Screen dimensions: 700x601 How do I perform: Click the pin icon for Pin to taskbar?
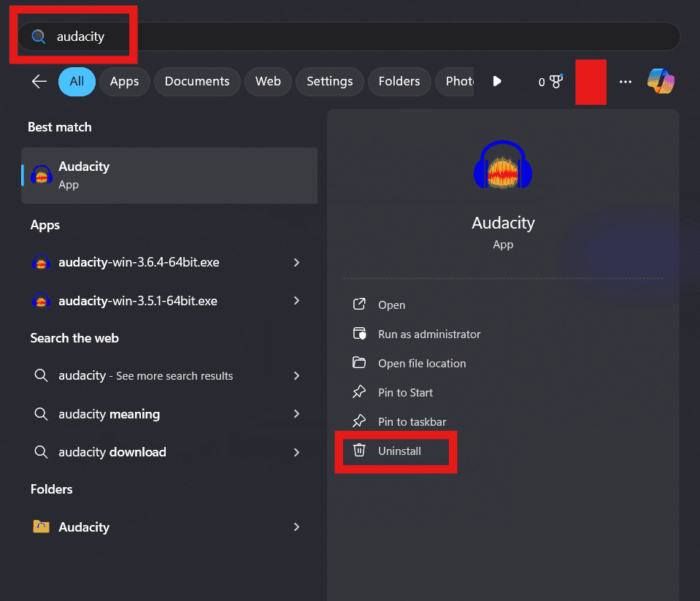pyautogui.click(x=359, y=421)
